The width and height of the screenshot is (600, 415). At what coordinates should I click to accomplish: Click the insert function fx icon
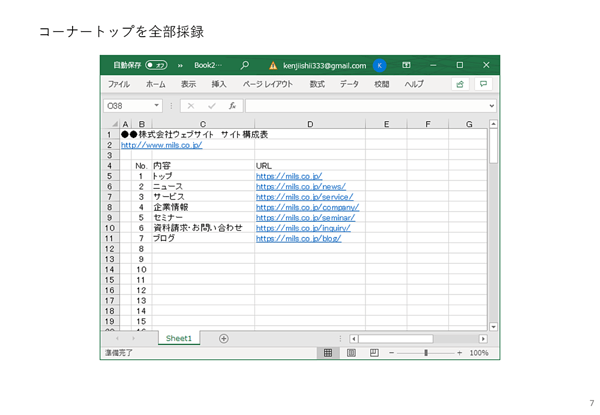point(232,106)
